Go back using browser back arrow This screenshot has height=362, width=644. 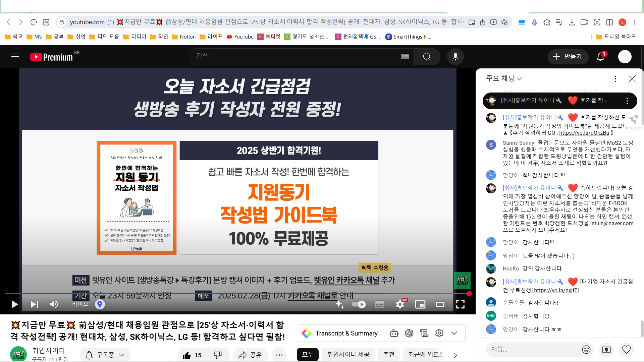(x=9, y=22)
